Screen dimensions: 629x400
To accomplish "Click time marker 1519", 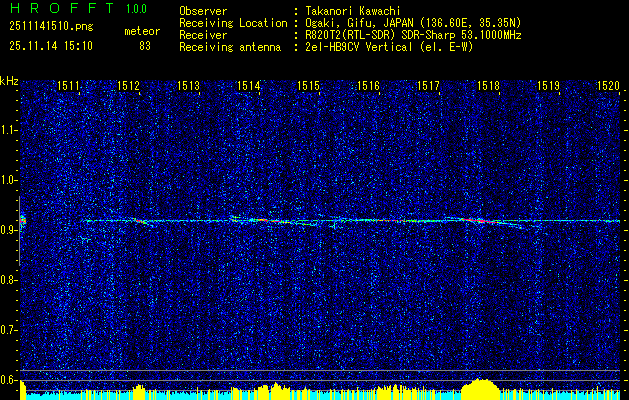I will [548, 85].
